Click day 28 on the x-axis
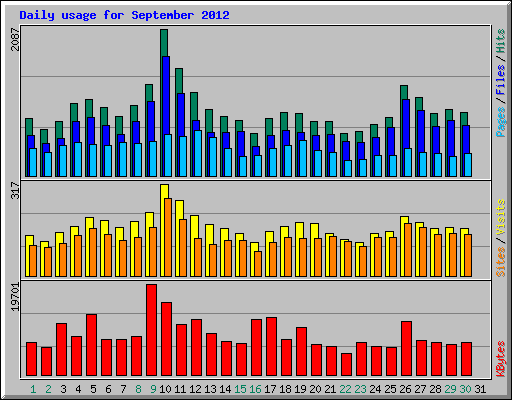This screenshot has height=400, width=512. click(435, 389)
